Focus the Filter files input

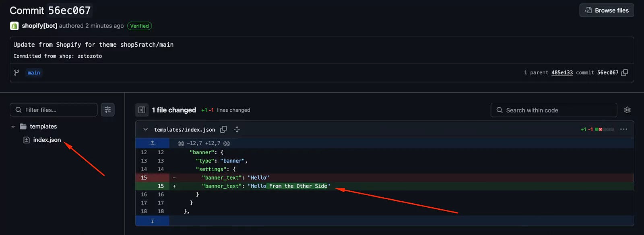54,110
